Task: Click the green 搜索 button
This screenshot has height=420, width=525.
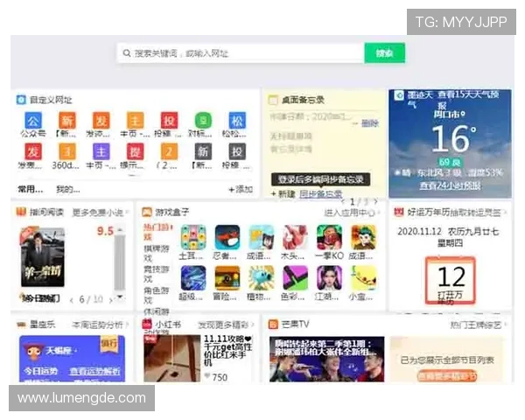Action: click(384, 52)
